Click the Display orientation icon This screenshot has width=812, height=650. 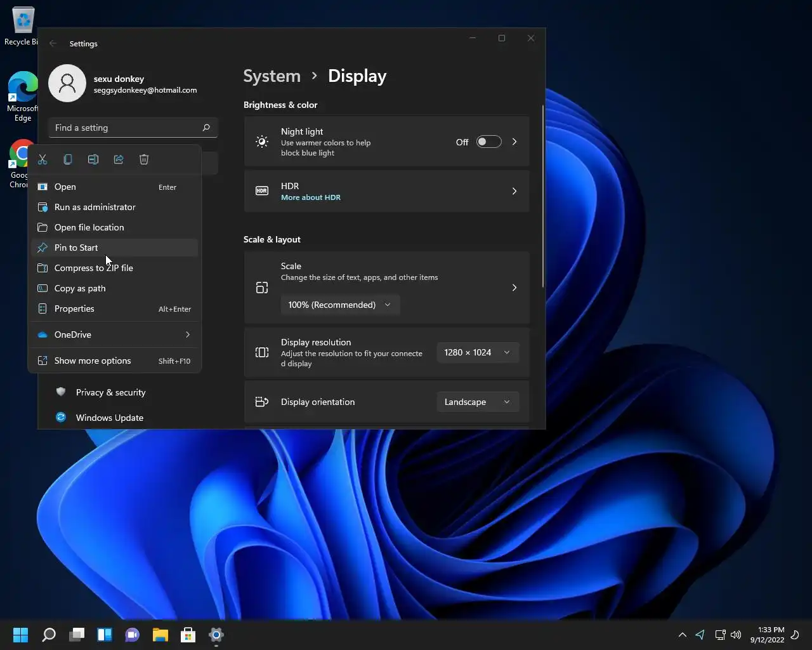[262, 402]
